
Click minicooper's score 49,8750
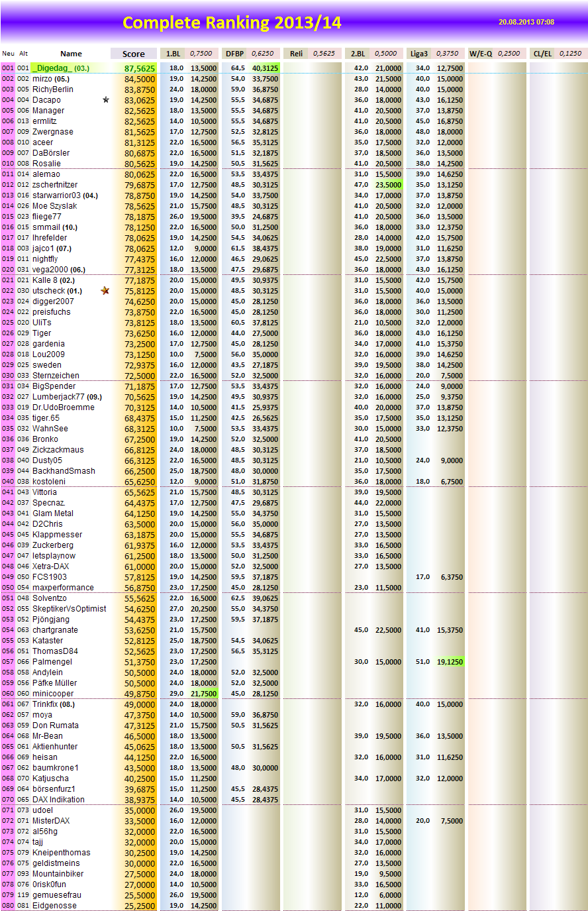pyautogui.click(x=140, y=694)
